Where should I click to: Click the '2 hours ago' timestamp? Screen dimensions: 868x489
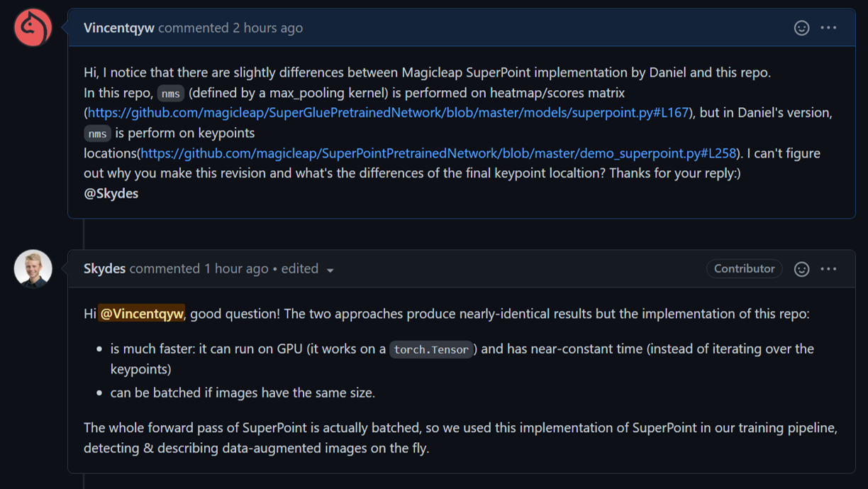[267, 28]
